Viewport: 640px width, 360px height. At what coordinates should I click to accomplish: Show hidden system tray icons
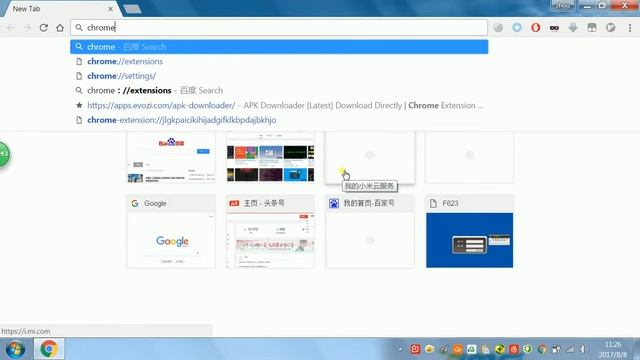tap(400, 349)
